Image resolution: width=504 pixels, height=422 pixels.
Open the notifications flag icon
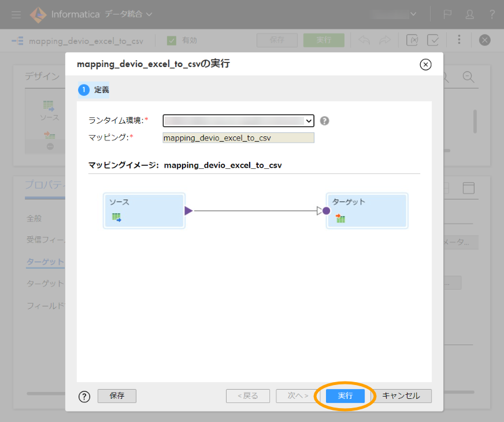[447, 14]
